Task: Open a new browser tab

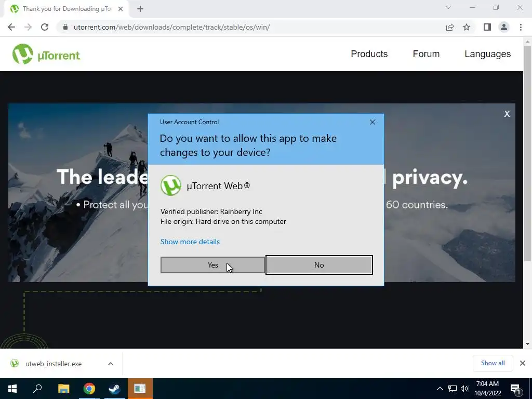Action: coord(140,9)
